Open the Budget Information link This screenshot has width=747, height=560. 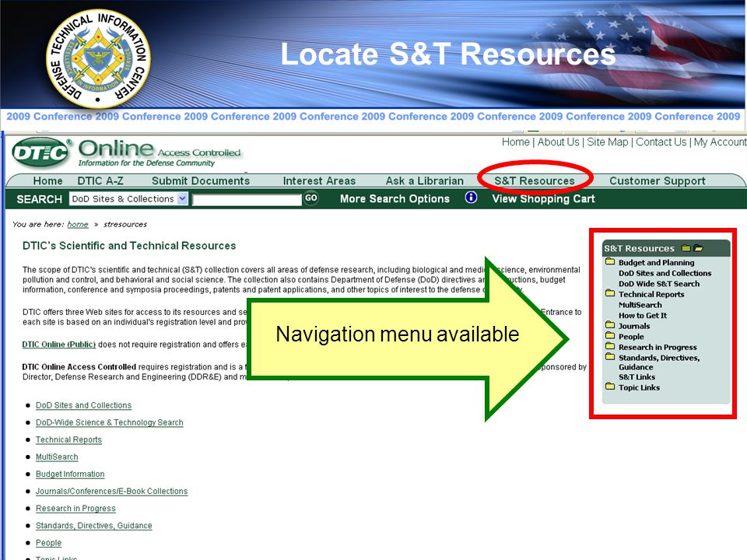tap(70, 474)
